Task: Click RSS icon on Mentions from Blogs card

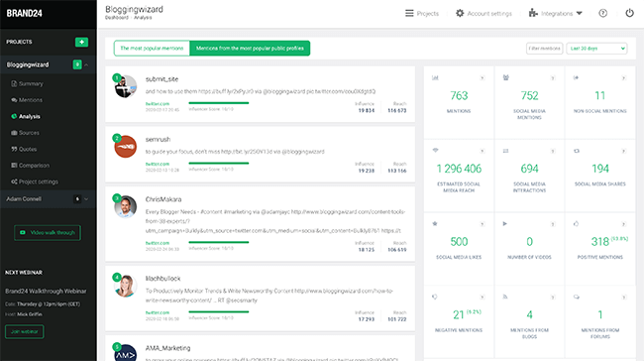Action: tap(505, 297)
